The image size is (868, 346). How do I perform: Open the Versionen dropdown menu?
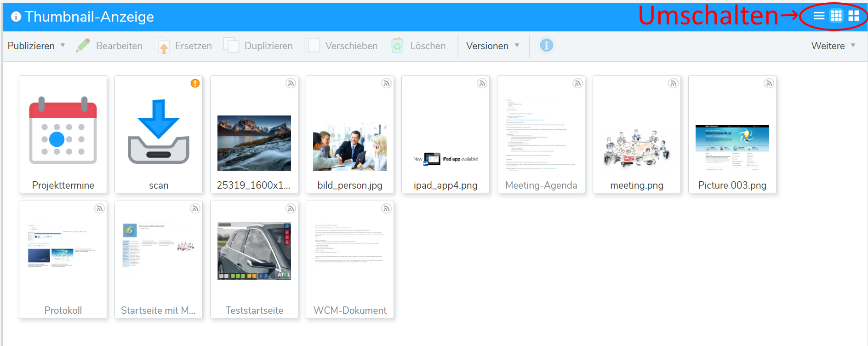[493, 46]
